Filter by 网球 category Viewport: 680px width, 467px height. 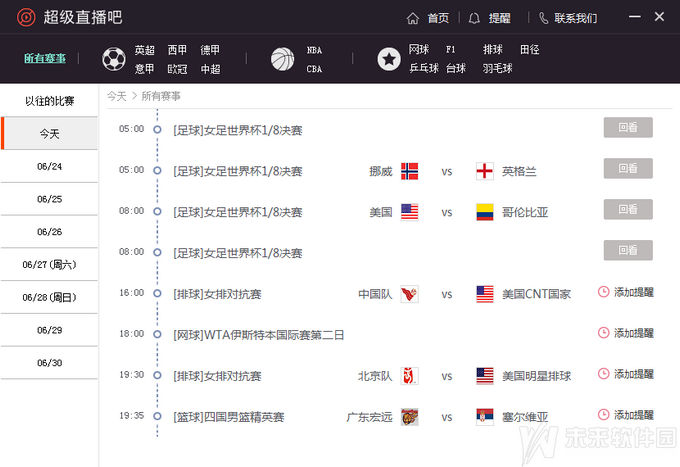pyautogui.click(x=418, y=49)
